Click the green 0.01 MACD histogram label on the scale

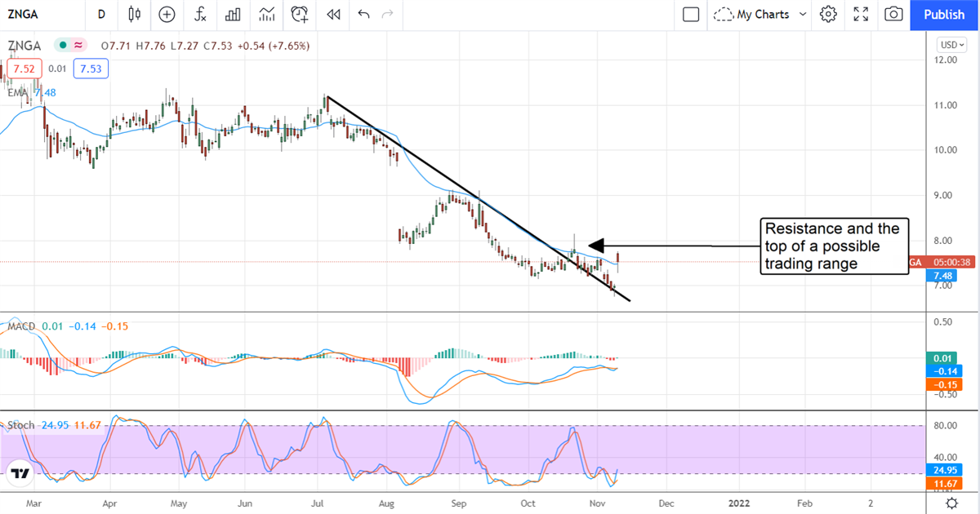944,357
